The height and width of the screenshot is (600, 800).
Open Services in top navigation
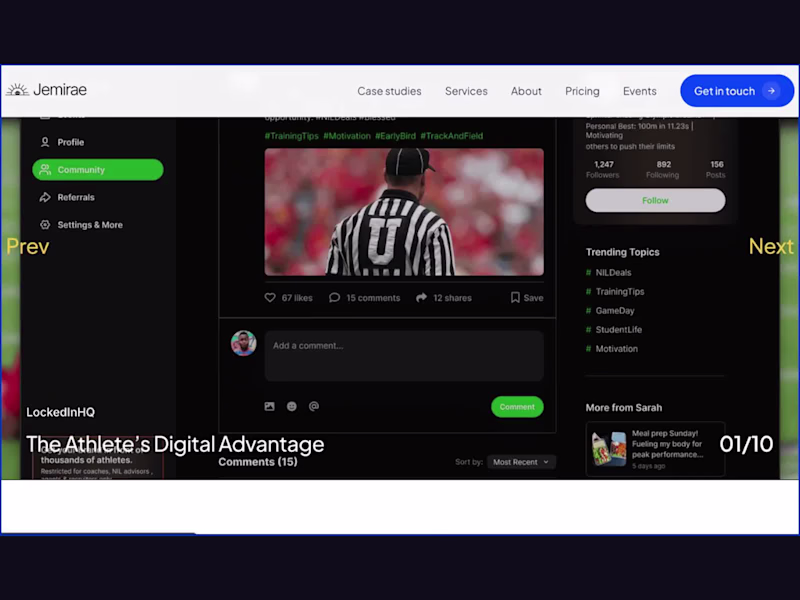pos(466,91)
